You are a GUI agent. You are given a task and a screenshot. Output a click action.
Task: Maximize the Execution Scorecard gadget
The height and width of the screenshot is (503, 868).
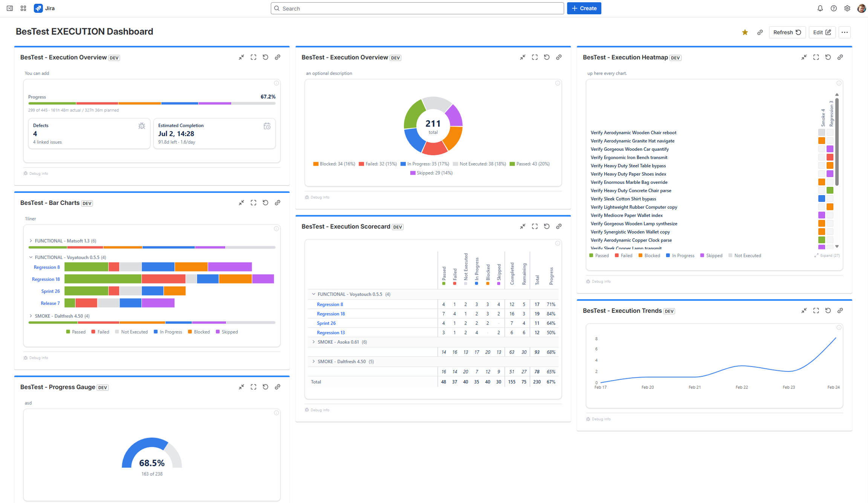pos(535,226)
